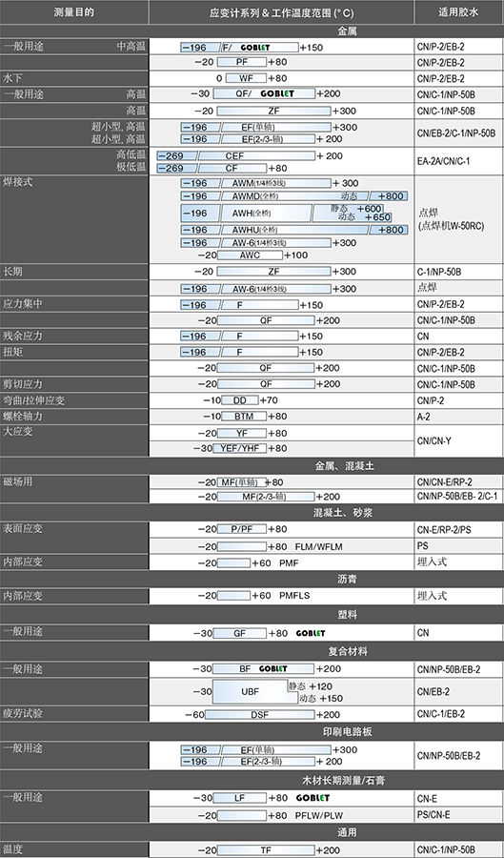Image resolution: width=504 pixels, height=858 pixels.
Task: Click the AWHU(全桥) range bar
Action: click(294, 230)
